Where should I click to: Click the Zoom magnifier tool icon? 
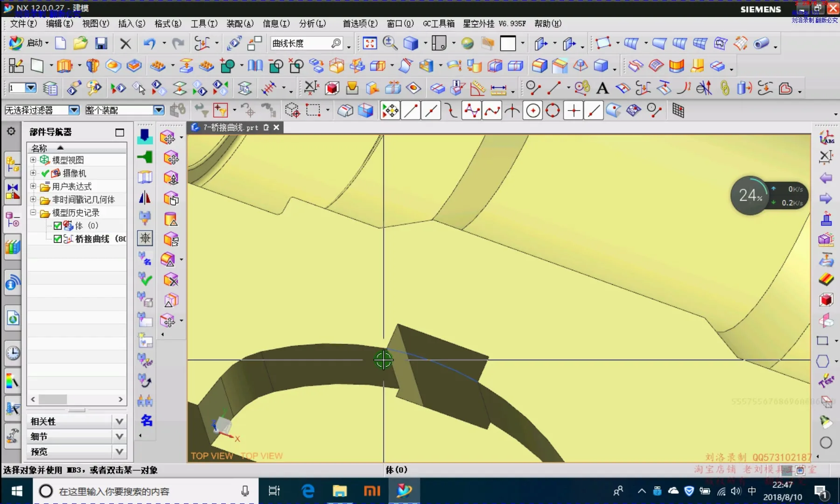[x=390, y=43]
